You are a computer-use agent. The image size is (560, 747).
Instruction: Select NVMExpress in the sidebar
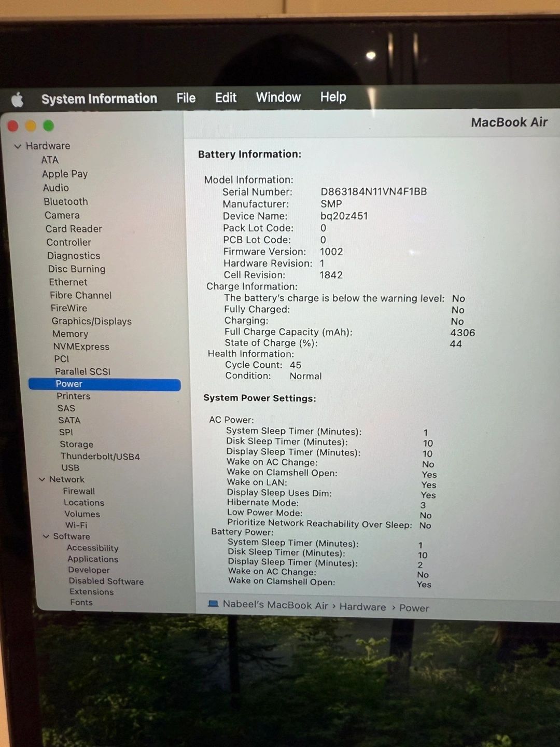point(81,347)
